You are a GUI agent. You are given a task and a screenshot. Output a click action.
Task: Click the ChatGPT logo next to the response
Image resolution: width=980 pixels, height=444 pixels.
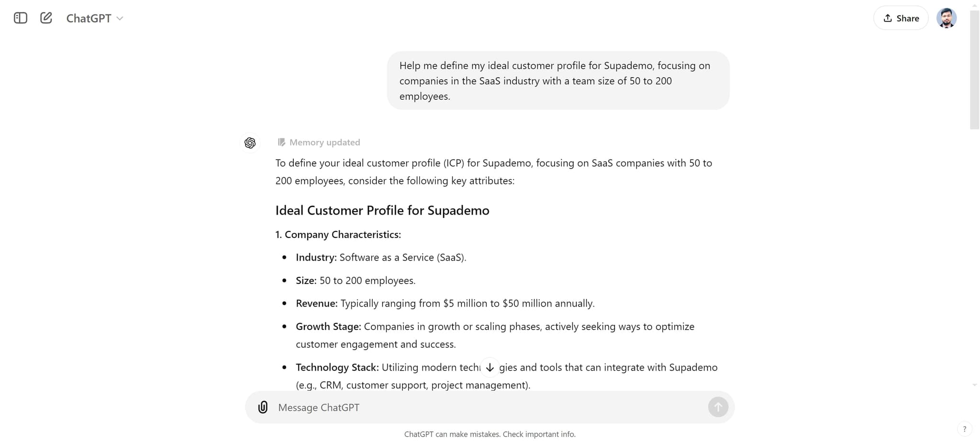pyautogui.click(x=250, y=142)
